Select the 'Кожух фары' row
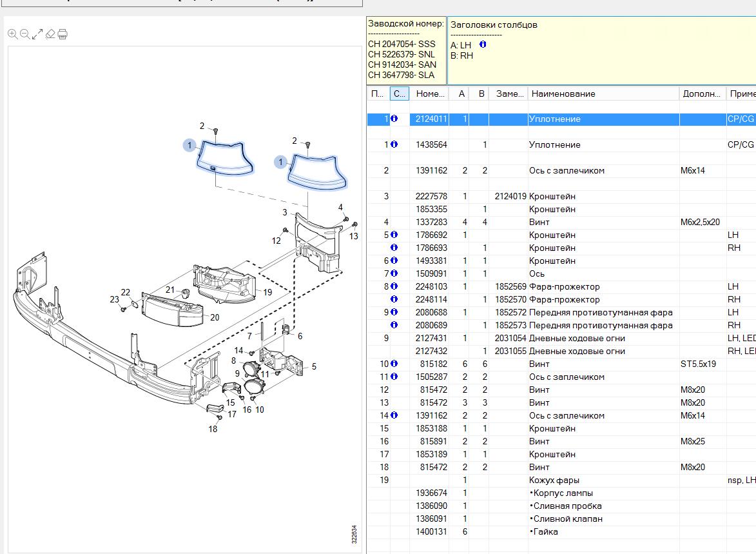The height and width of the screenshot is (554, 756). click(x=554, y=480)
